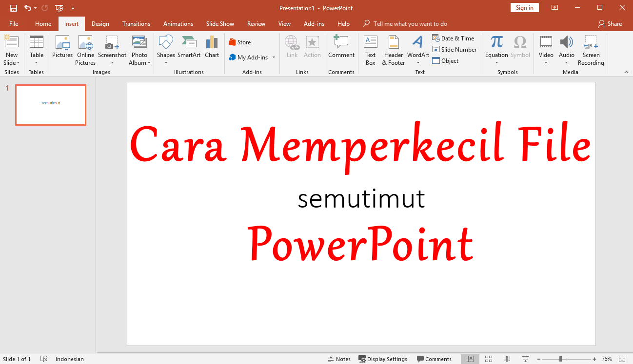This screenshot has height=364, width=633.
Task: Fit slide to current window
Action: pyautogui.click(x=622, y=359)
